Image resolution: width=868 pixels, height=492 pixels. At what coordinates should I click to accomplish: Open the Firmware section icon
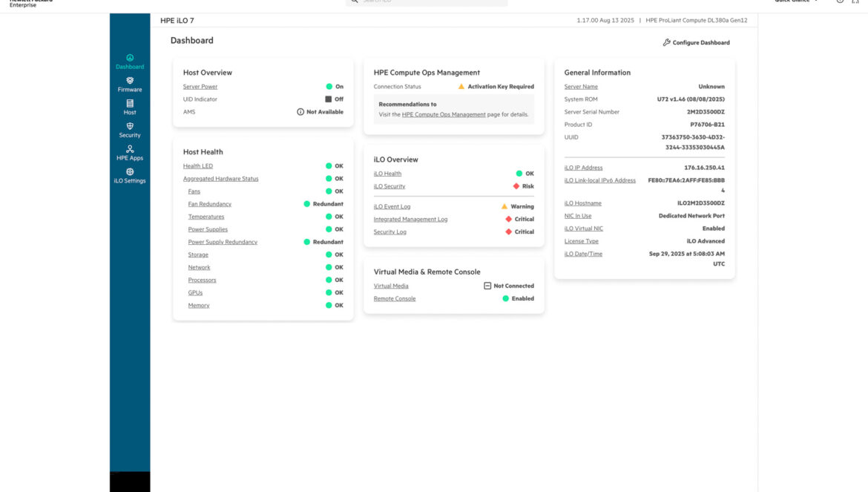(x=130, y=80)
